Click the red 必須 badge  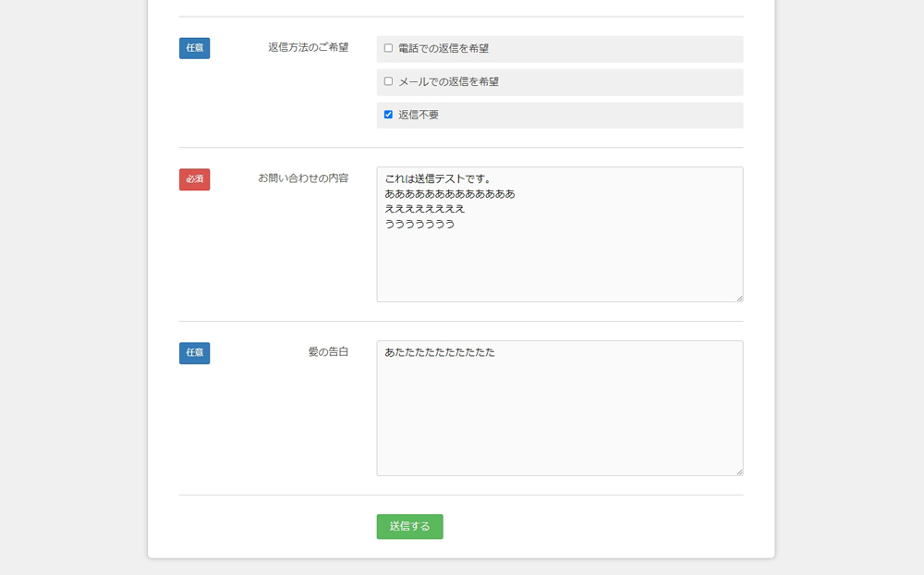[194, 179]
